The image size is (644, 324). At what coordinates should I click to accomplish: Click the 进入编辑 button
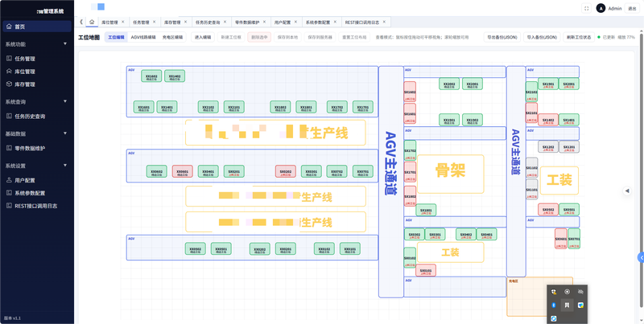point(203,37)
